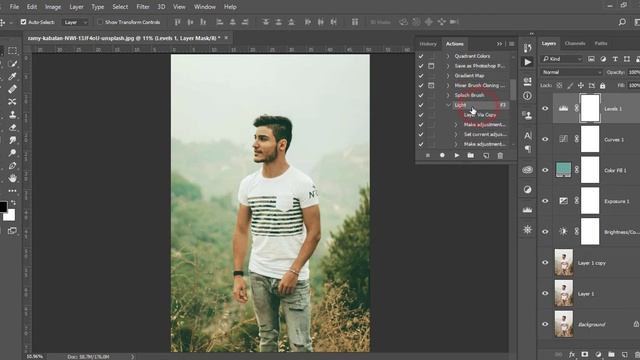Expand the Quadrant Colors action

point(448,56)
